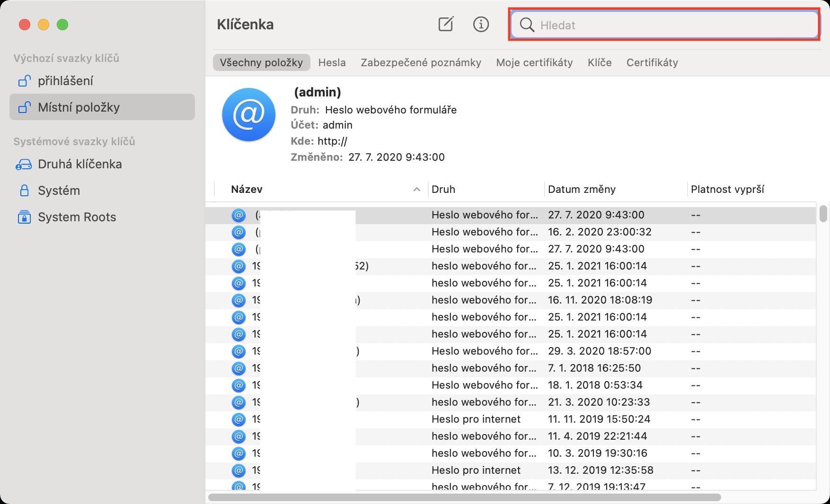Click the info icon in the toolbar

(481, 24)
